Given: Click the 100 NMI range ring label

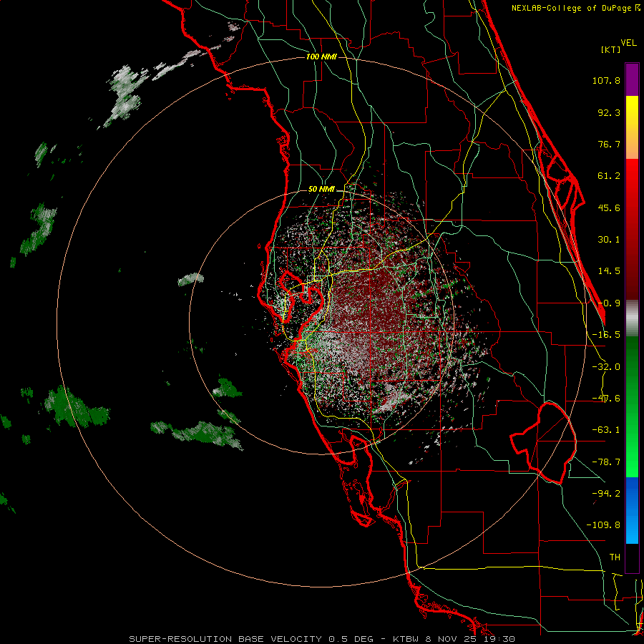Looking at the screenshot, I should pyautogui.click(x=321, y=57).
